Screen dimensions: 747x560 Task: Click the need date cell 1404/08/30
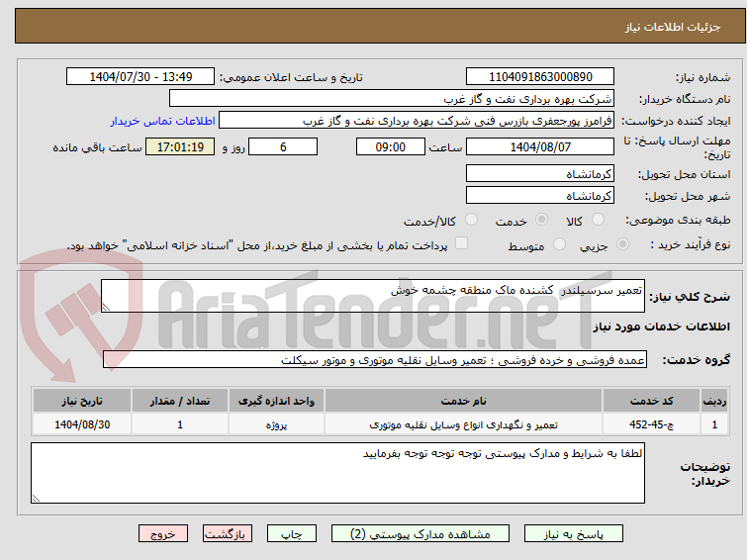pyautogui.click(x=82, y=424)
